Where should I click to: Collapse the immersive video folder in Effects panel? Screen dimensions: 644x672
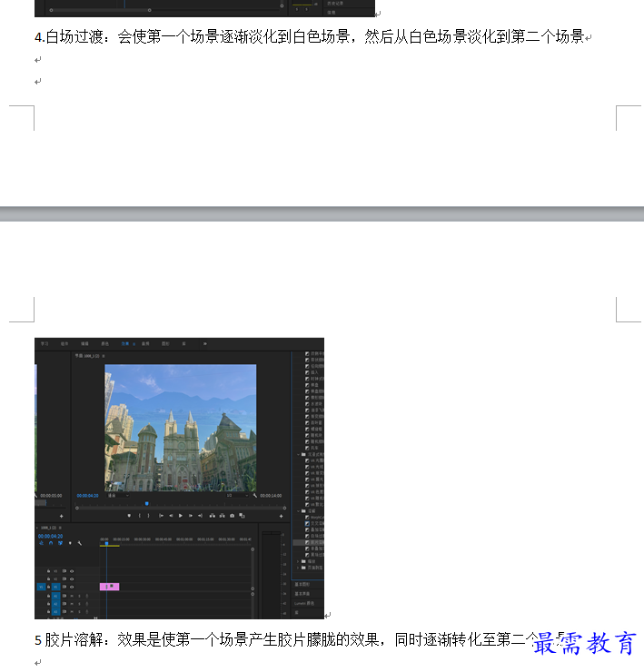click(299, 454)
